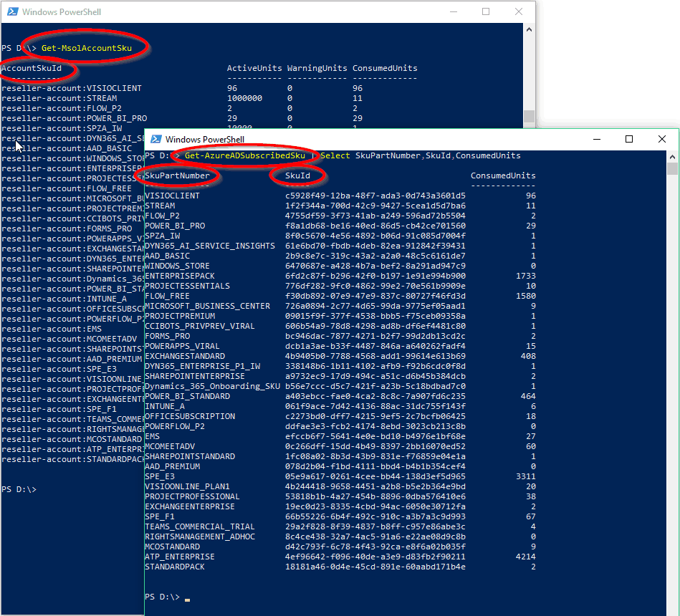Click the PowerShell icon in the front window title bar
The height and width of the screenshot is (616, 680).
coord(155,139)
